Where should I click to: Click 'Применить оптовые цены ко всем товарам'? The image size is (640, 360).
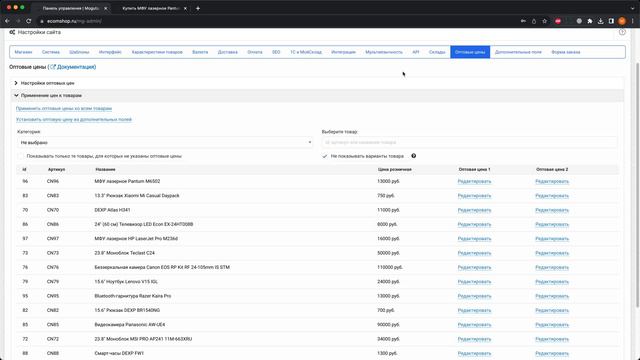pos(64,109)
